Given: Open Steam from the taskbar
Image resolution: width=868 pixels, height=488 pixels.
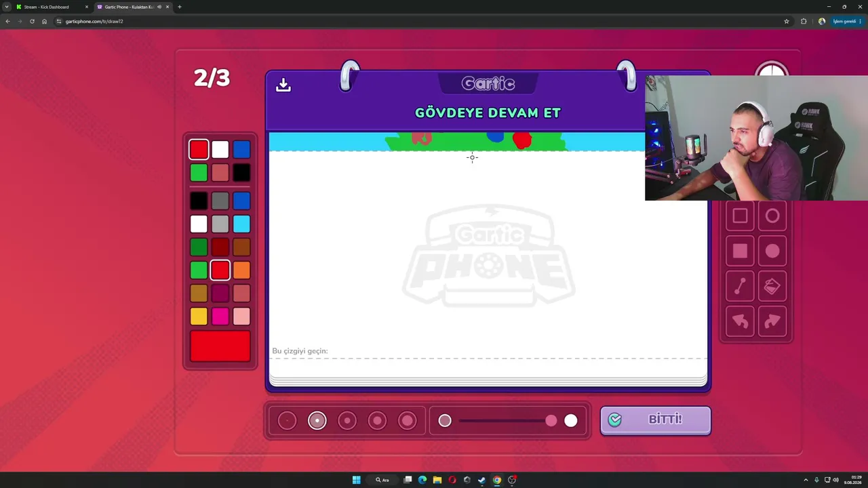Looking at the screenshot, I should click(481, 480).
